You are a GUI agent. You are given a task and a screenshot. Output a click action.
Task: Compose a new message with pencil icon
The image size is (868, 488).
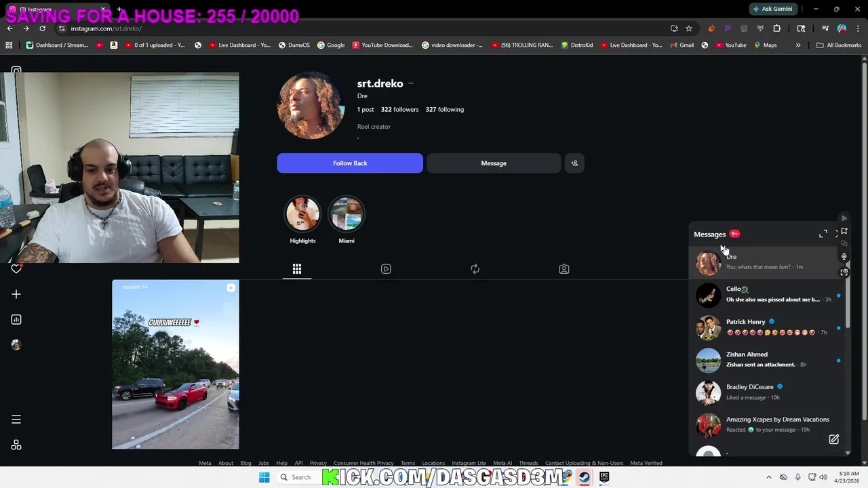point(834,439)
